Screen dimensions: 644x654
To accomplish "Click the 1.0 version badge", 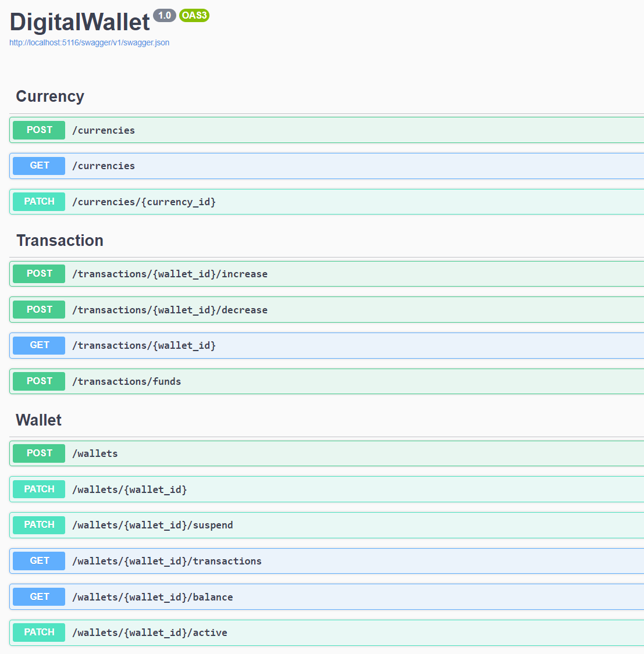I will [x=165, y=16].
